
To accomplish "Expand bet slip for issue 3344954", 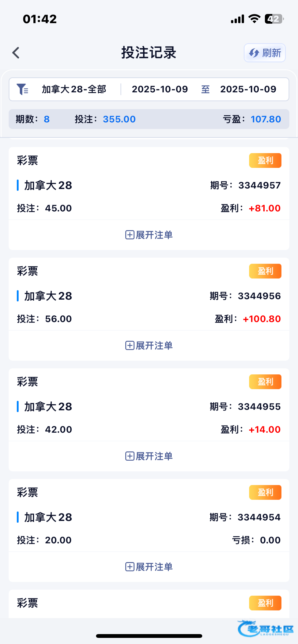I will pos(149,567).
